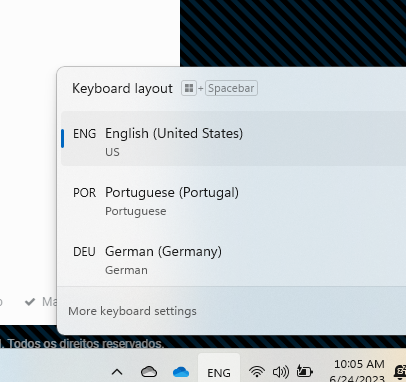
Task: Show hidden icons with taskbar chevron
Action: point(117,372)
